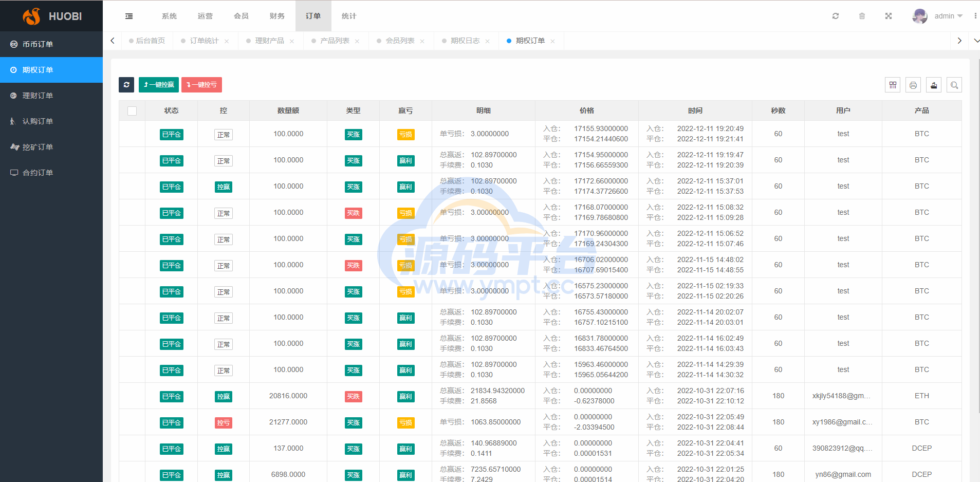The width and height of the screenshot is (980, 482).
Task: Click 认购订单 sidebar icon
Action: (x=14, y=121)
